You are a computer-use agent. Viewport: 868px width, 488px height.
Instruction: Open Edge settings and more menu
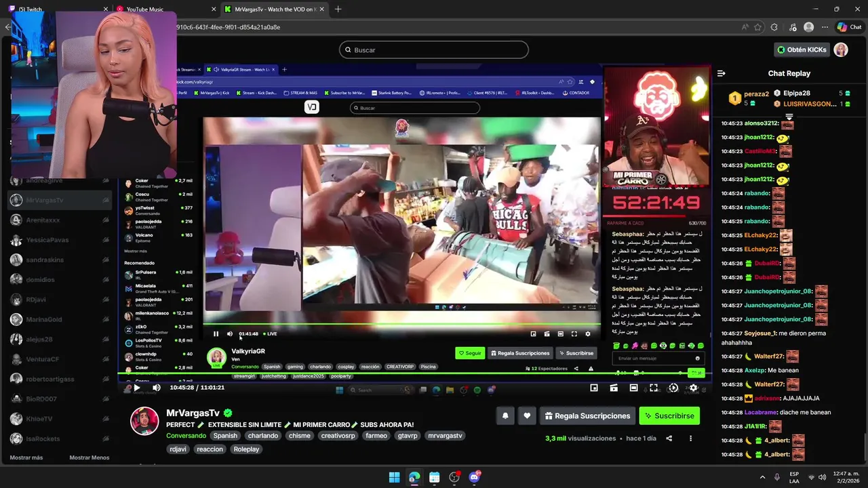(825, 27)
